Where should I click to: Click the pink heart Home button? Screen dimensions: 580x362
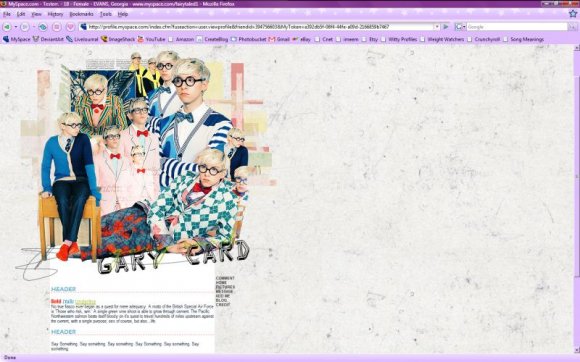coord(71,27)
